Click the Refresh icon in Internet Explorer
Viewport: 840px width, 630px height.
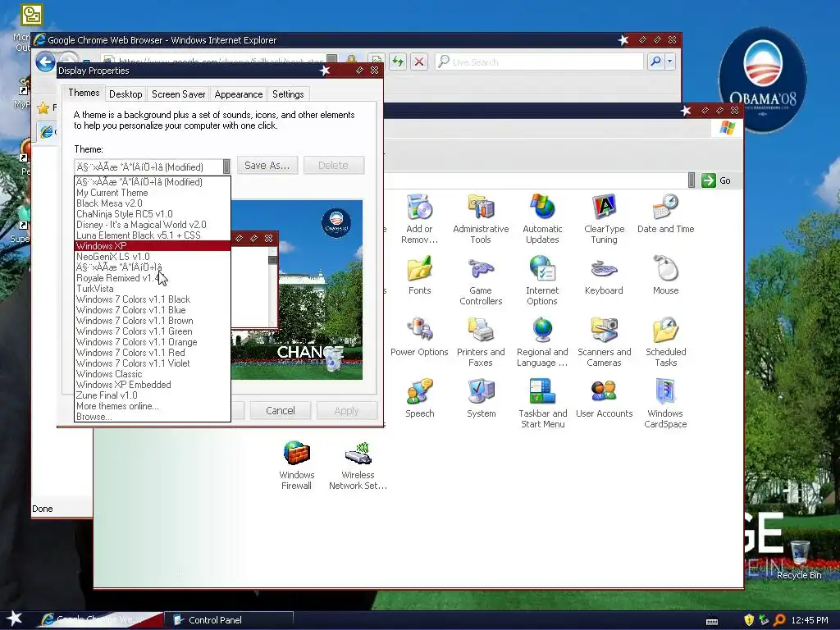(398, 62)
